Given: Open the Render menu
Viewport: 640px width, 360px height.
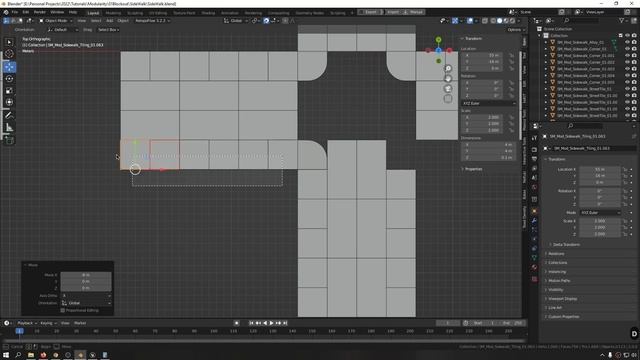Looking at the screenshot, I should 40,12.
